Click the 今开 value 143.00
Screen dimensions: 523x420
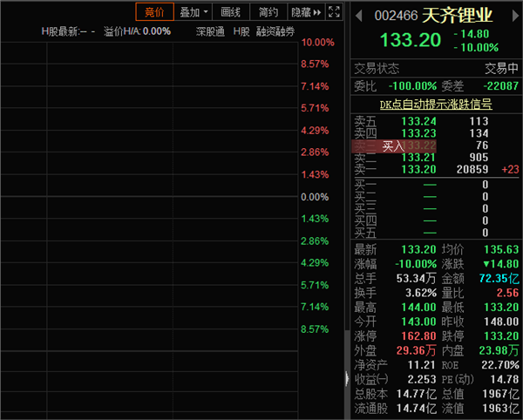tap(418, 322)
